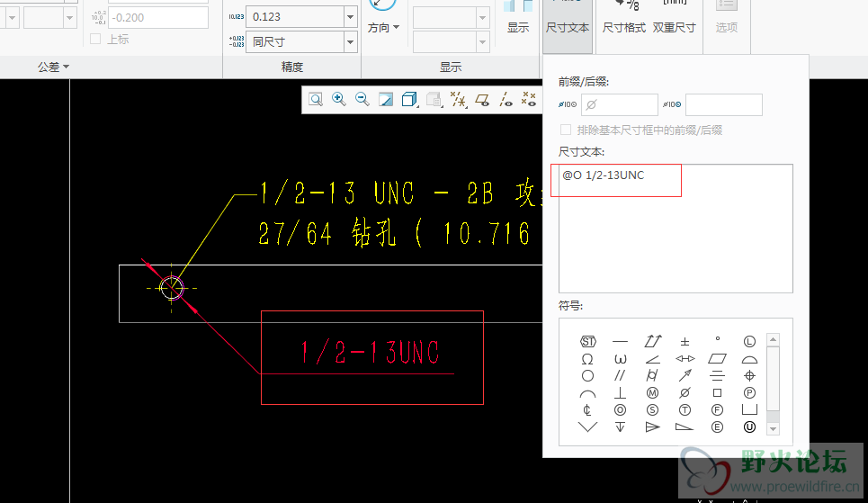Image resolution: width=868 pixels, height=503 pixels.
Task: Insert the circled T symbol
Action: 685,410
